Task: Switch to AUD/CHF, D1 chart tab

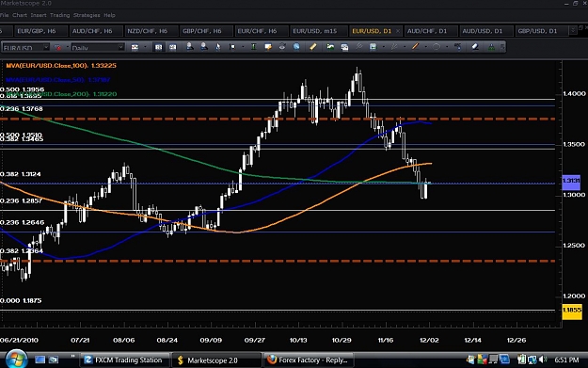Action: (430, 31)
